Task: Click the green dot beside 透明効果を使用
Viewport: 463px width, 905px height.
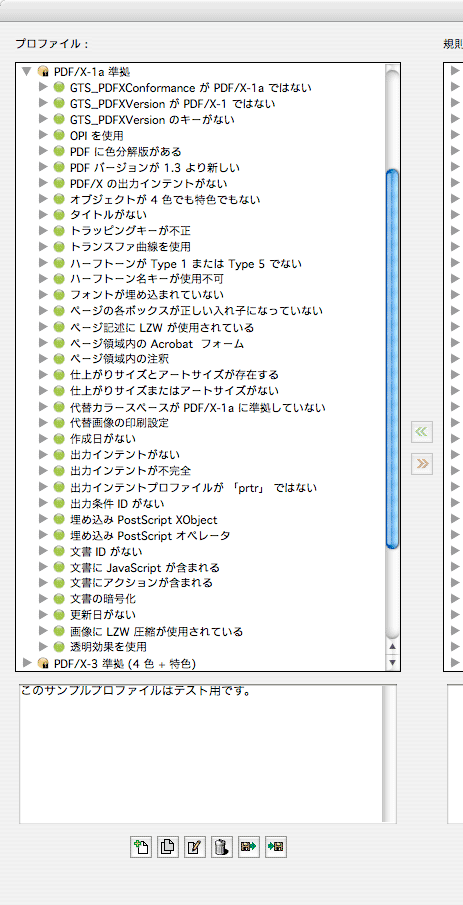Action: pos(58,647)
